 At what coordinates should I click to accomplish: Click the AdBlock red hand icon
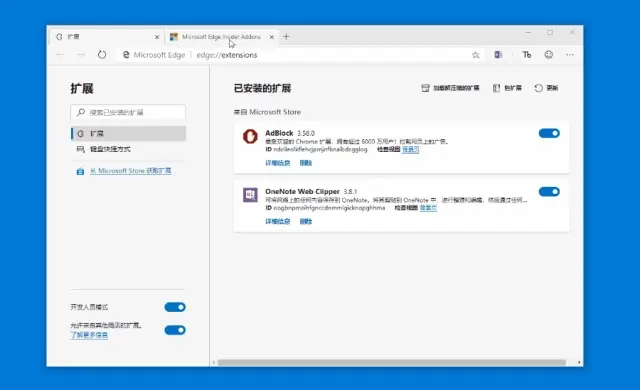pyautogui.click(x=250, y=136)
